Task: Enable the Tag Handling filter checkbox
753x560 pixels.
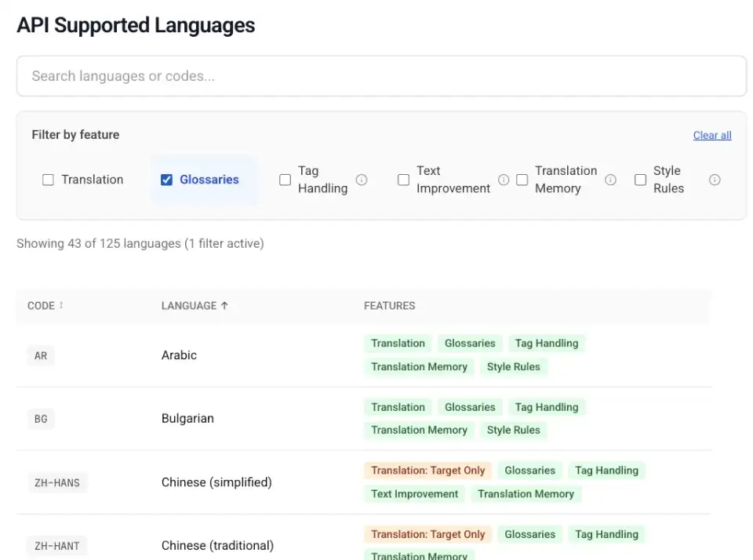Action: tap(286, 180)
